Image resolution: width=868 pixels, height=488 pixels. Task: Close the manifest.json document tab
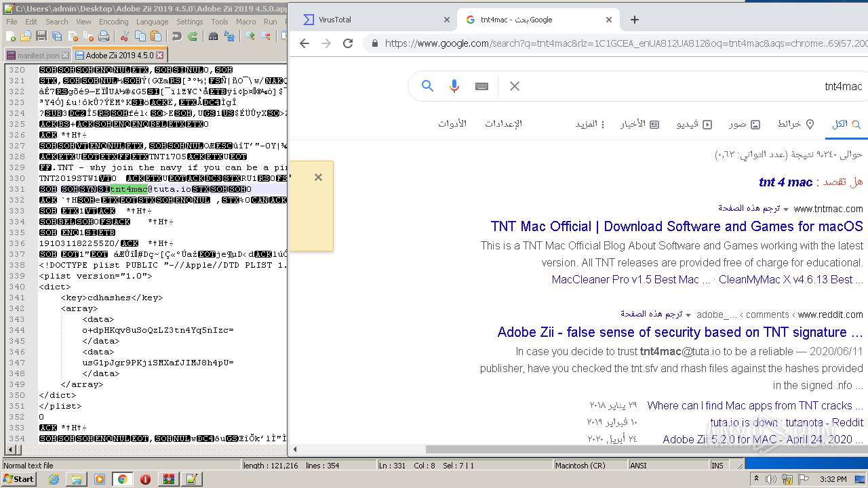(x=65, y=56)
